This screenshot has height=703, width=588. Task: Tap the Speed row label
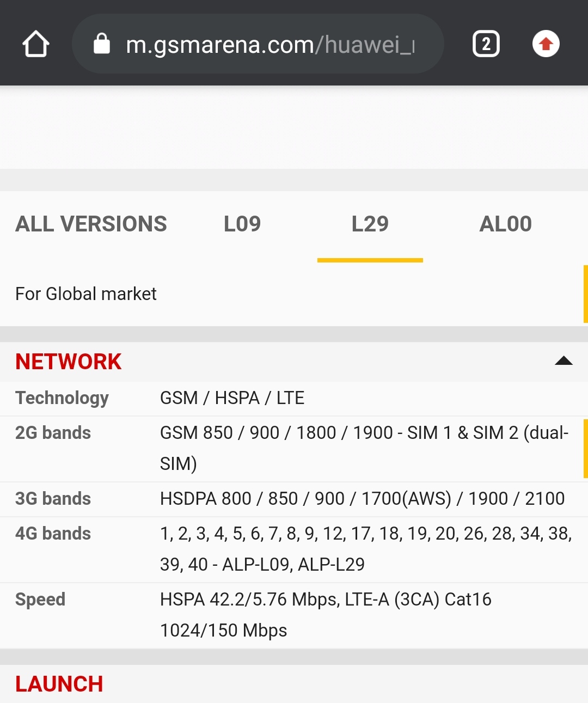pos(40,600)
